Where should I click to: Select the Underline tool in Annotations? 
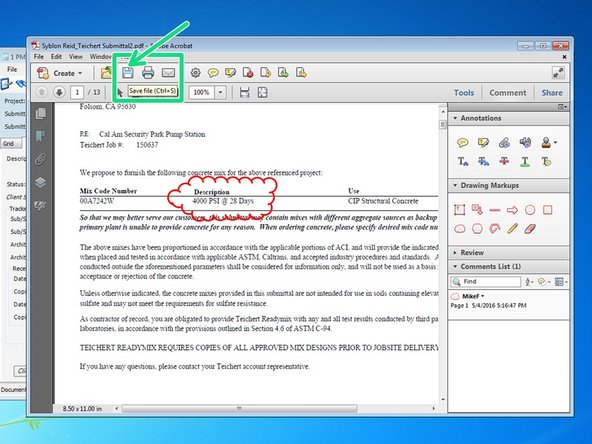click(x=525, y=162)
